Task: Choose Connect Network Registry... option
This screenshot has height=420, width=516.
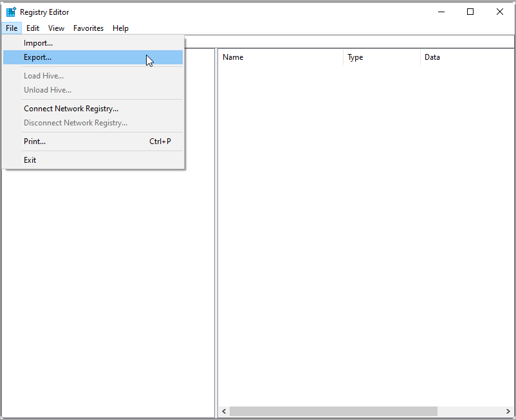Action: tap(71, 109)
